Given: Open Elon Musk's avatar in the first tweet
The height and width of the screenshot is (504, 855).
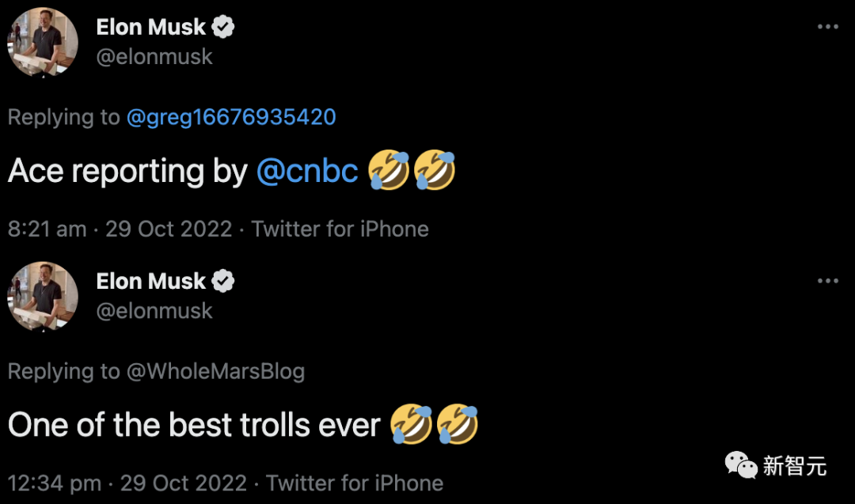Looking at the screenshot, I should [43, 42].
